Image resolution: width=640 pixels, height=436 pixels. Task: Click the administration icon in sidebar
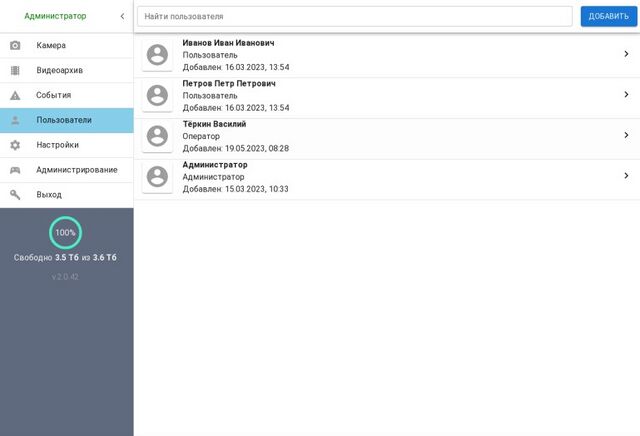pyautogui.click(x=15, y=170)
